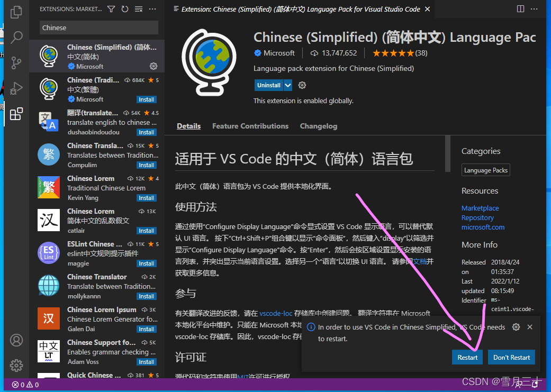Select Chinese (Simplified) extension in list
Viewport: 551px width, 392px height.
tap(97, 56)
